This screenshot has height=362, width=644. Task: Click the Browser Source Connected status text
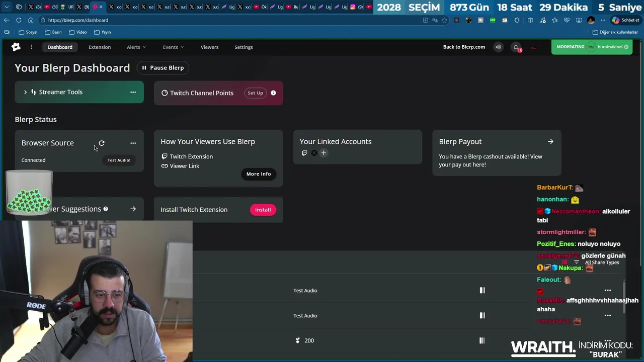point(33,160)
